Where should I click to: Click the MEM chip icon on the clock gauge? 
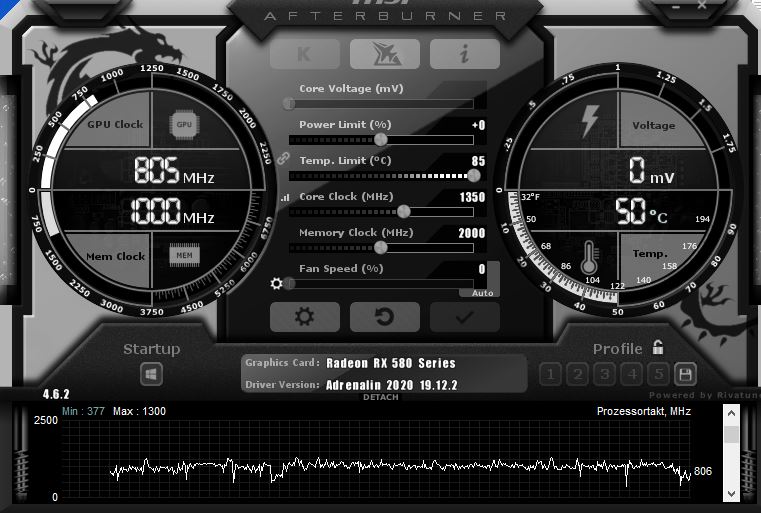pos(184,255)
